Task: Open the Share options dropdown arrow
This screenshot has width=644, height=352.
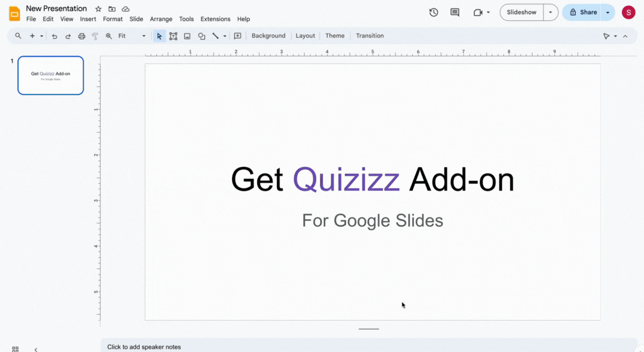Action: pyautogui.click(x=608, y=12)
